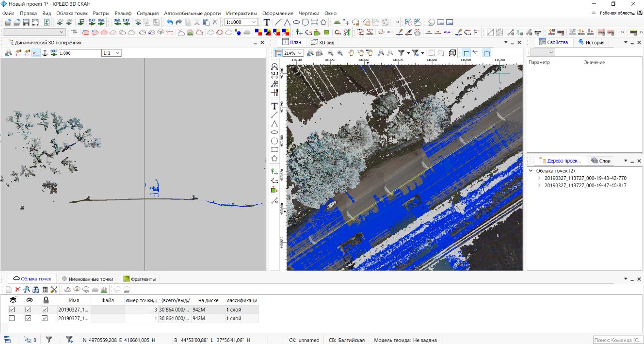Click the Undo arrow in the toolbar
The width and height of the screenshot is (644, 344).
tap(170, 22)
